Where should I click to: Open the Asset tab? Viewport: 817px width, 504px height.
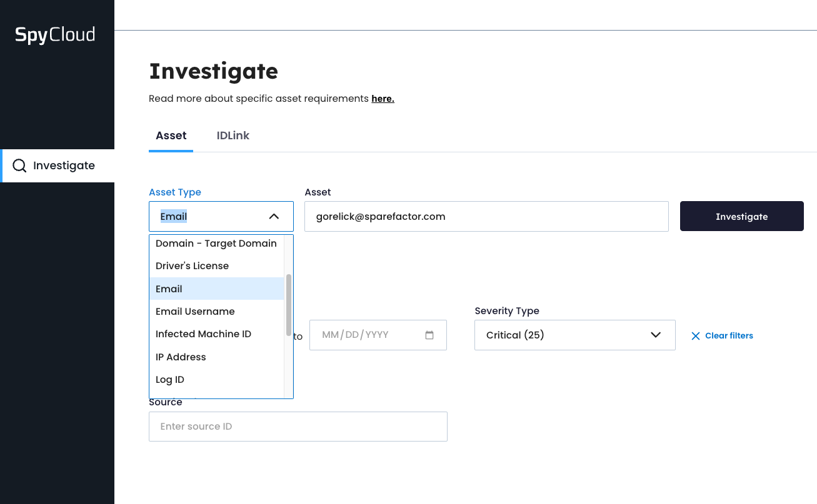tap(171, 136)
